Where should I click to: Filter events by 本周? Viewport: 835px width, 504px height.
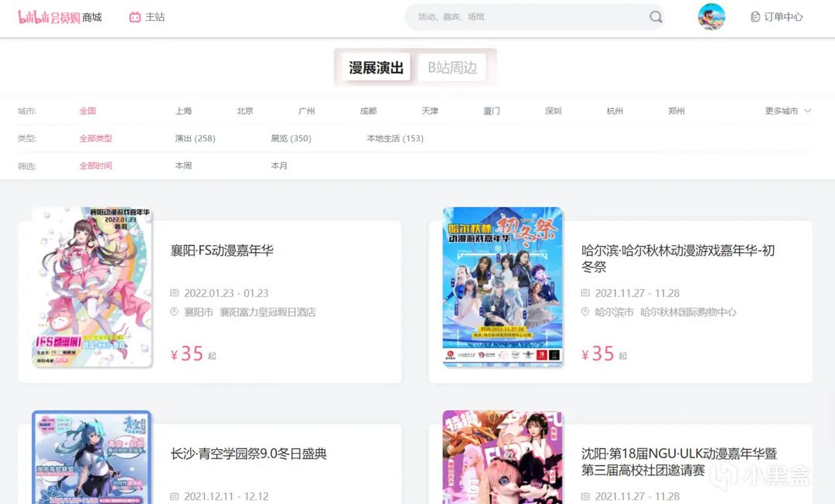tap(184, 165)
